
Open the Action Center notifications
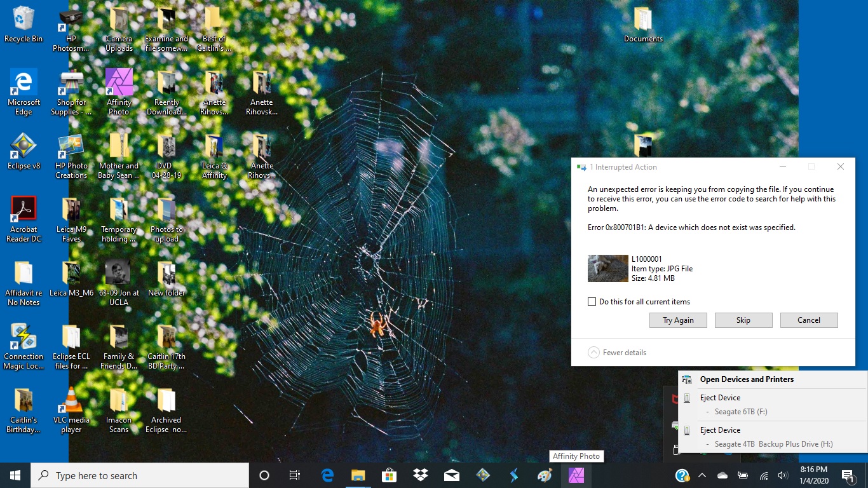(x=848, y=475)
